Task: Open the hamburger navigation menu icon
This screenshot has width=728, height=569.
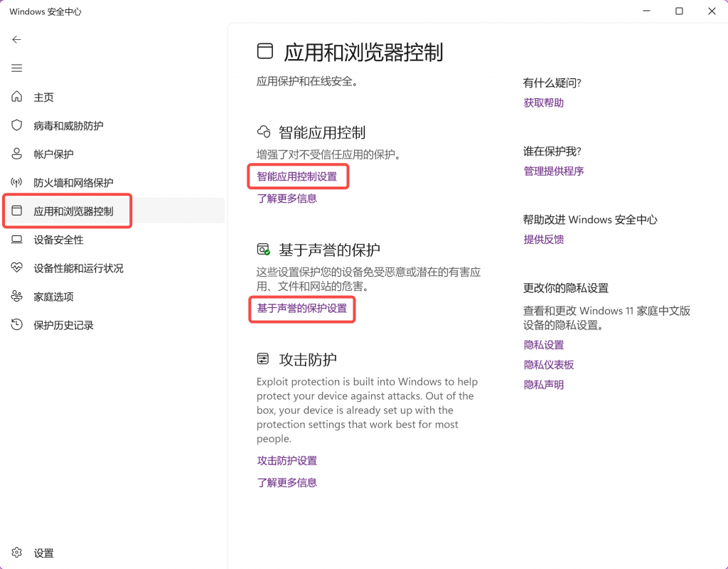Action: (17, 68)
